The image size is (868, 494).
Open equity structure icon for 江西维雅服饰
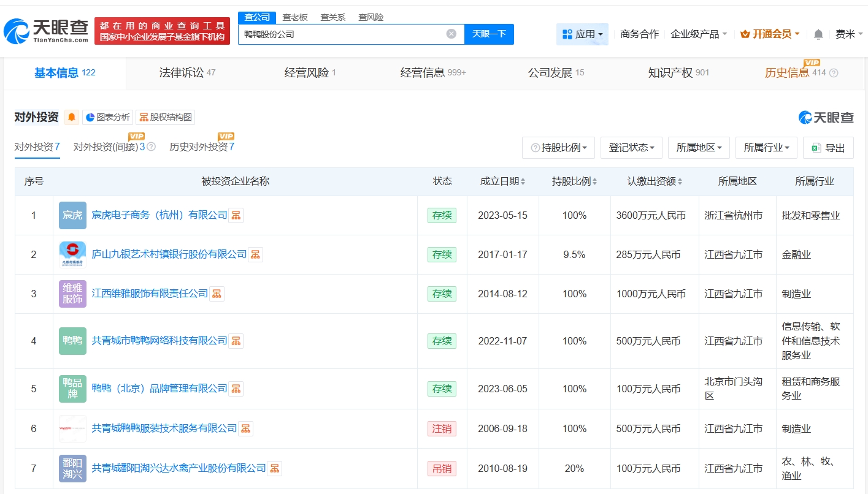(217, 294)
